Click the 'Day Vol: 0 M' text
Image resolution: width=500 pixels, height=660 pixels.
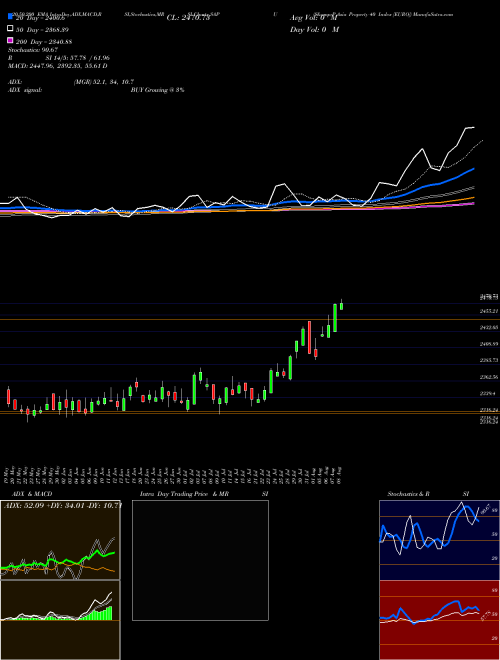pyautogui.click(x=314, y=29)
